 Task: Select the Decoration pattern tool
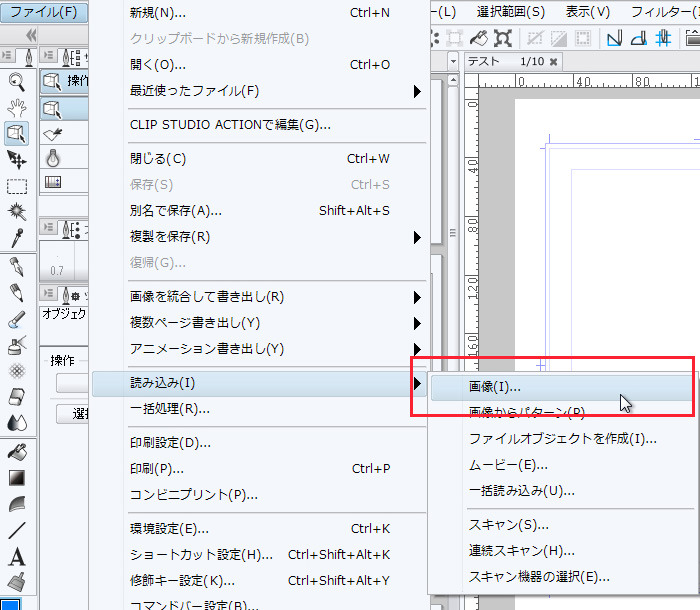pyautogui.click(x=17, y=371)
